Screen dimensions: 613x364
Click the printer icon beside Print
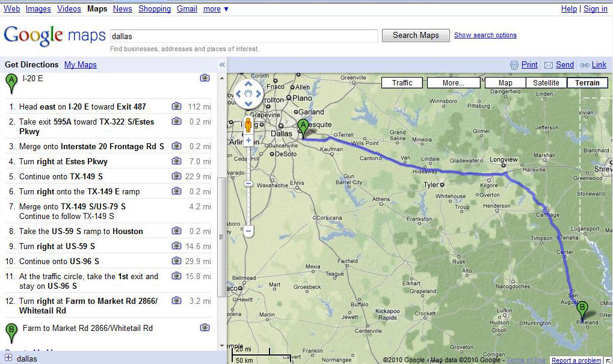pos(514,65)
